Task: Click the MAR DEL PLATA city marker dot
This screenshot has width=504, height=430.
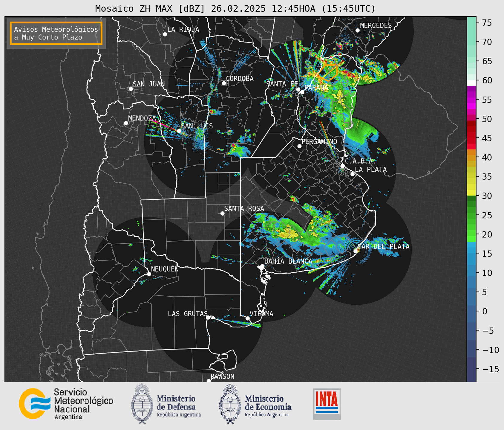Action: 356,251
